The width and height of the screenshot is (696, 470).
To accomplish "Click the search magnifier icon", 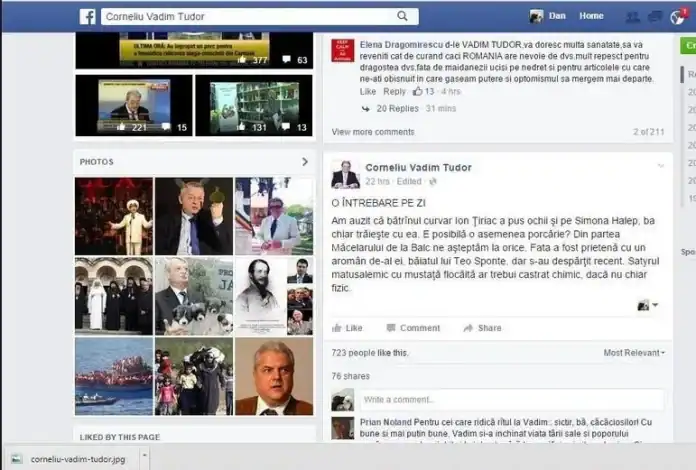I will (402, 16).
